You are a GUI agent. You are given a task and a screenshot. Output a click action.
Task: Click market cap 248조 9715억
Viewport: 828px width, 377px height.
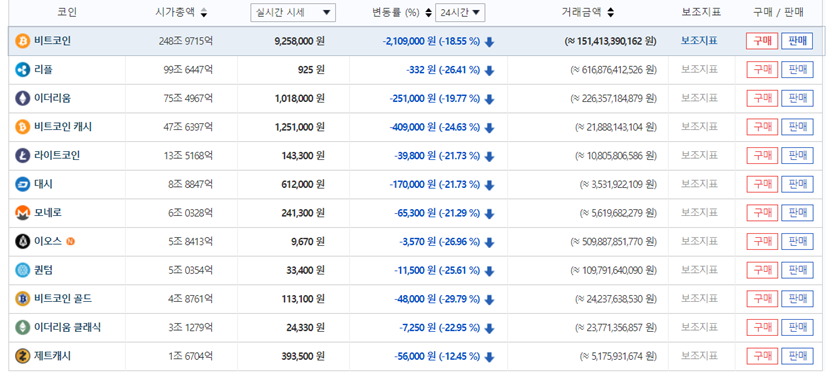pyautogui.click(x=186, y=41)
